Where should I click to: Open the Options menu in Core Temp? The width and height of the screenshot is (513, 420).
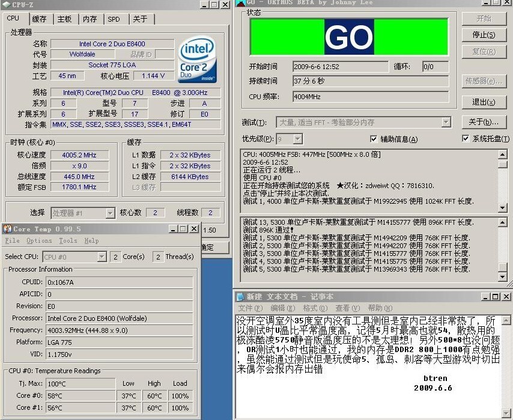click(39, 241)
